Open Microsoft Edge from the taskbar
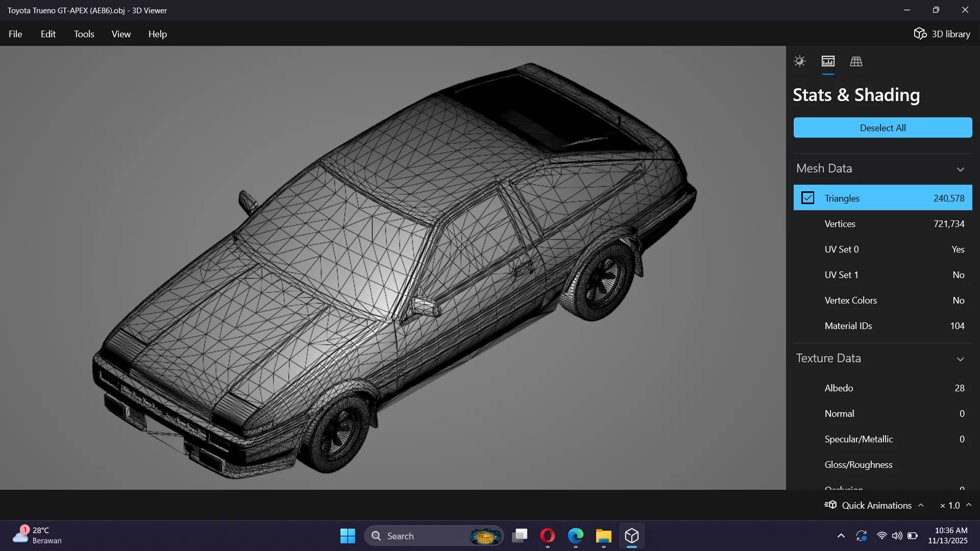 coord(576,536)
